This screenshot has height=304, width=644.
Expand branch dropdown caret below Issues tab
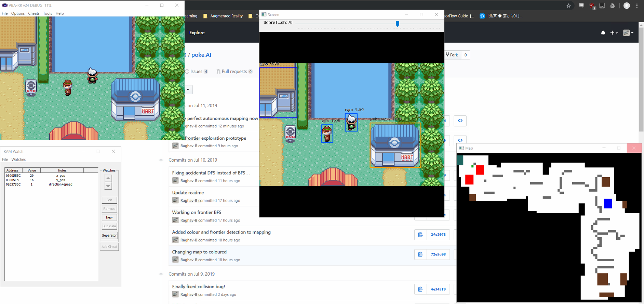pos(188,90)
